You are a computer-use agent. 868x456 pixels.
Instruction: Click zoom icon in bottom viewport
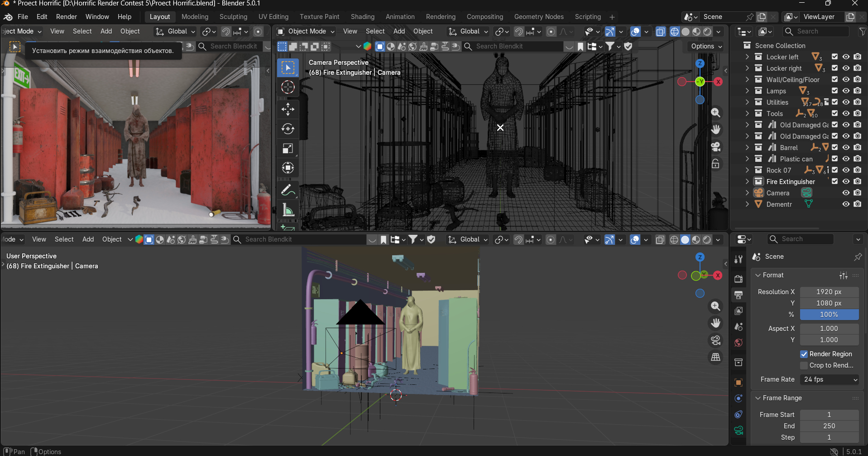[x=715, y=306]
